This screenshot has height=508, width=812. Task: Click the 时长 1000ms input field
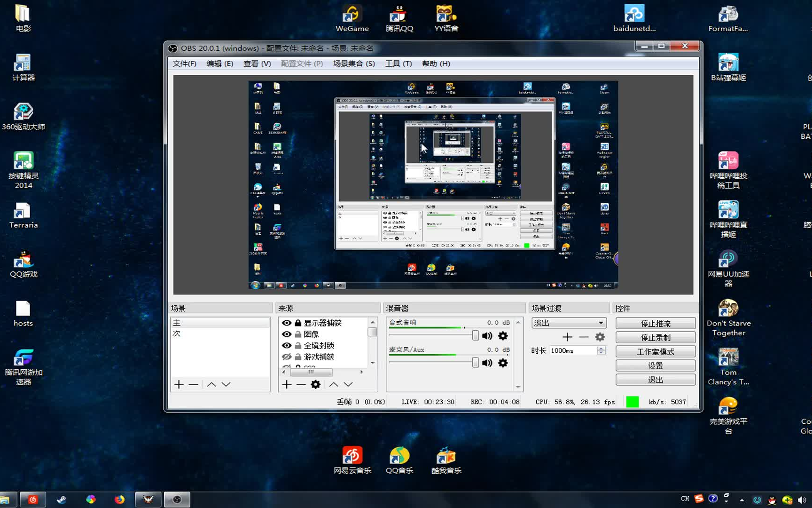coord(573,350)
